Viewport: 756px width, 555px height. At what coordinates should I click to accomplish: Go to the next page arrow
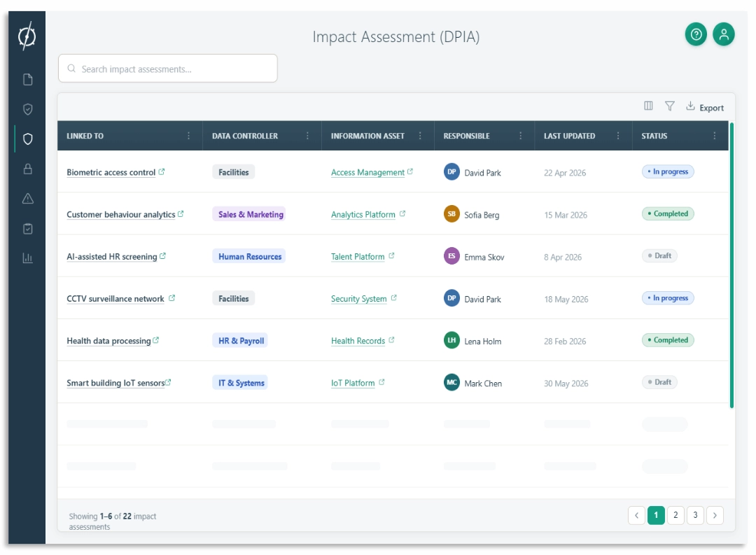pos(715,516)
